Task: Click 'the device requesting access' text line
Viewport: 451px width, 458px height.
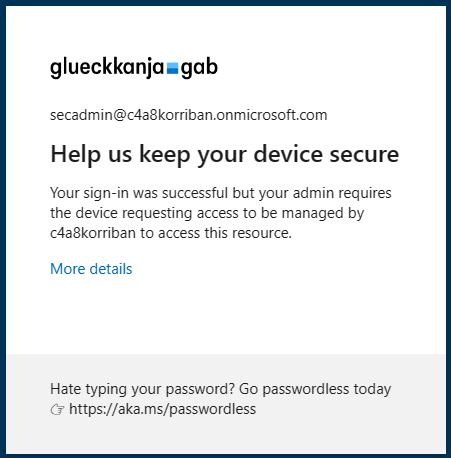Action: tap(207, 213)
